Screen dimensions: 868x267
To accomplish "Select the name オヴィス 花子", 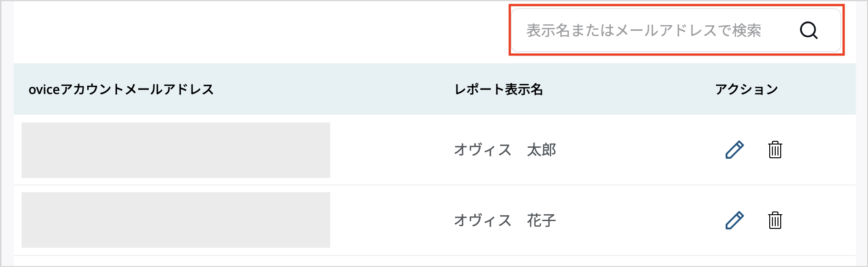I will point(504,220).
